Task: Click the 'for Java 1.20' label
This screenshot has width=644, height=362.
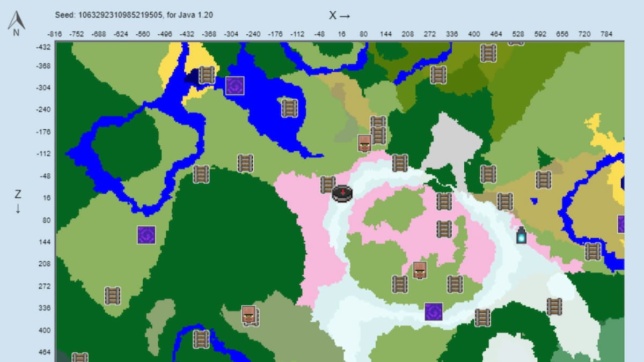Action: pos(192,15)
